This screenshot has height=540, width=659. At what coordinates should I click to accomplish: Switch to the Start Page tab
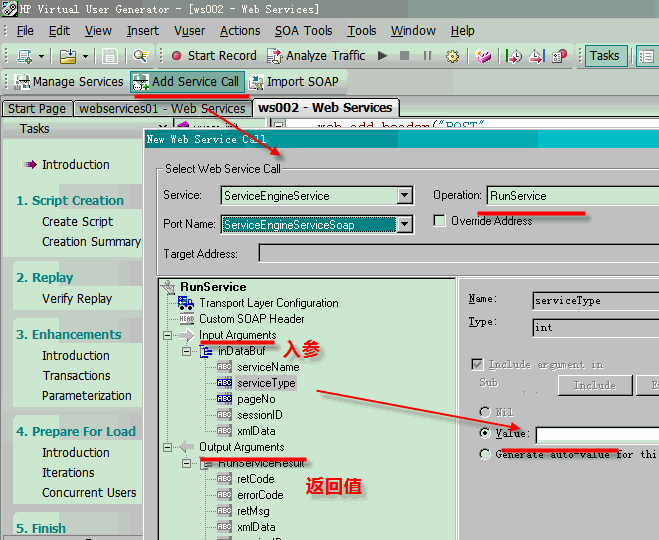tap(37, 108)
